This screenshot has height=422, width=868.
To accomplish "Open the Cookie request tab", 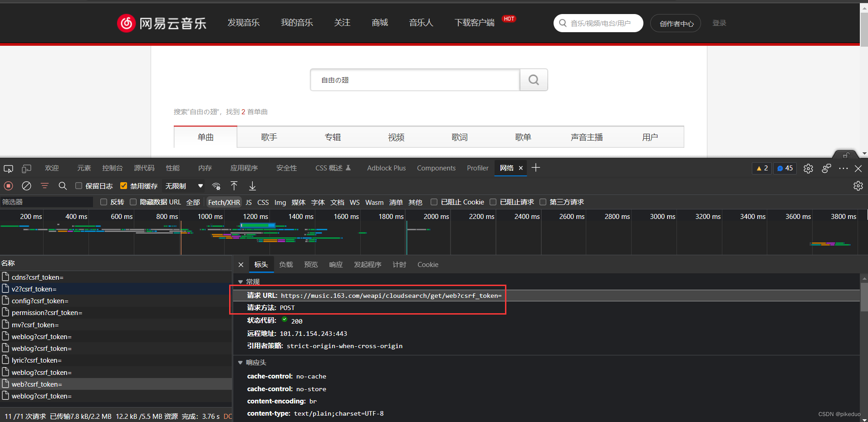I will click(x=428, y=265).
